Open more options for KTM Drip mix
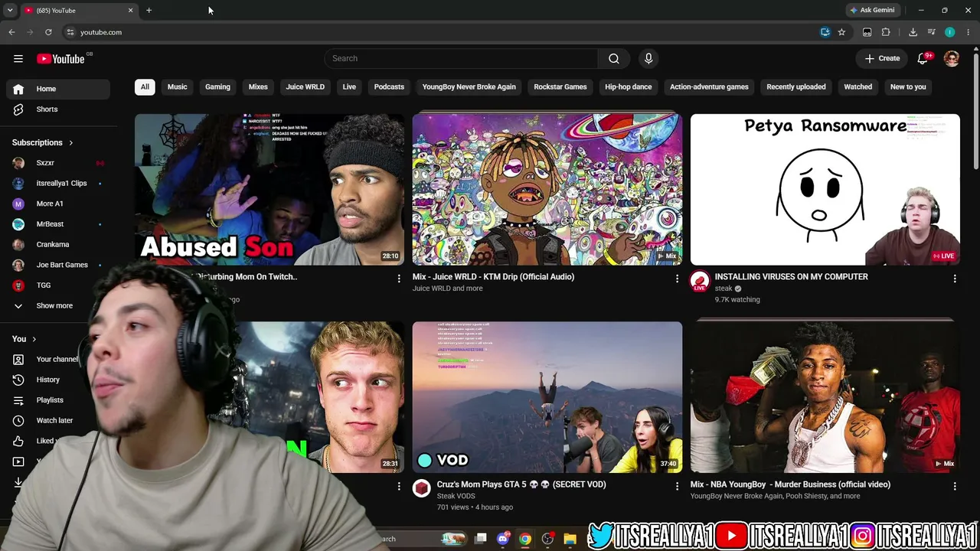The image size is (980, 551). pyautogui.click(x=677, y=279)
